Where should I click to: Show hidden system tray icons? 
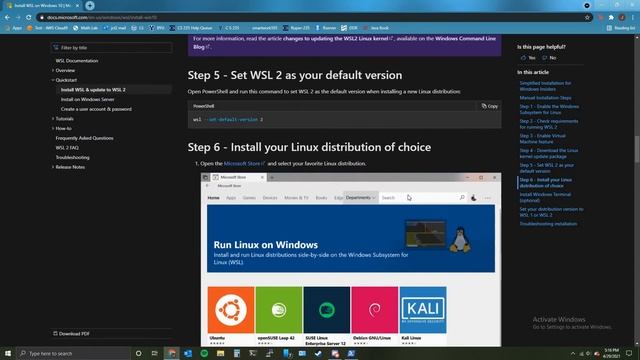coord(573,353)
